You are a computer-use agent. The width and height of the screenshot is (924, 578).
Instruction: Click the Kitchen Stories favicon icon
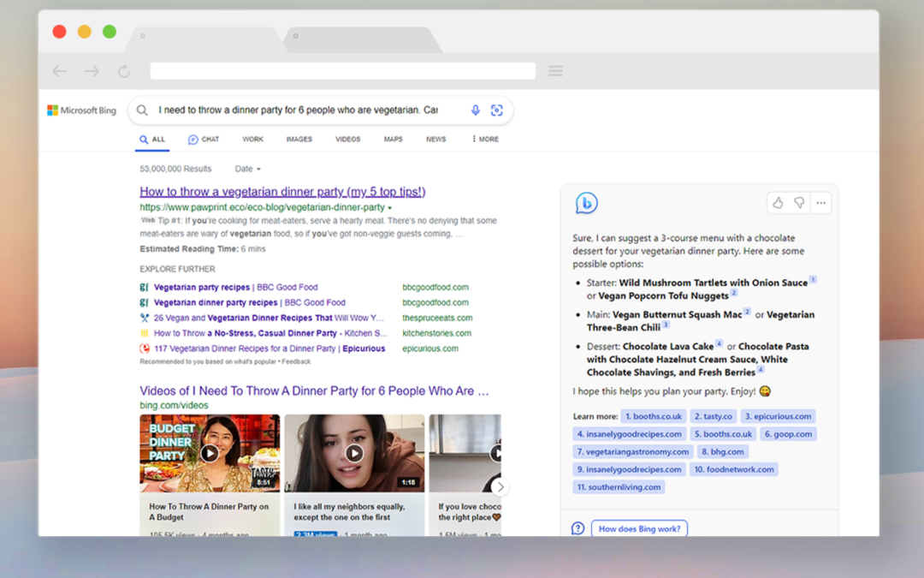145,333
